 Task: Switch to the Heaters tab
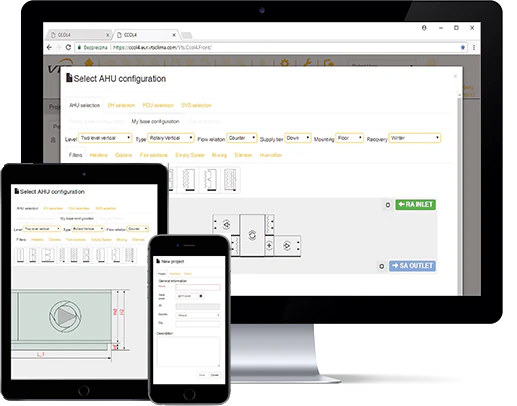click(99, 155)
